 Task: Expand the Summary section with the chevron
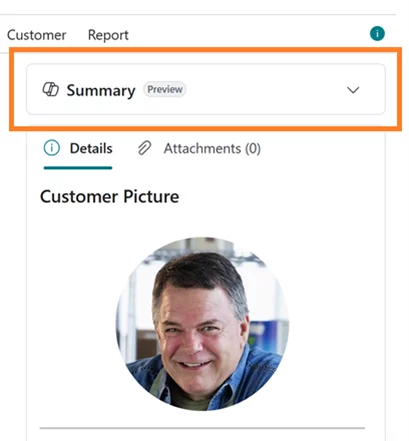(353, 90)
